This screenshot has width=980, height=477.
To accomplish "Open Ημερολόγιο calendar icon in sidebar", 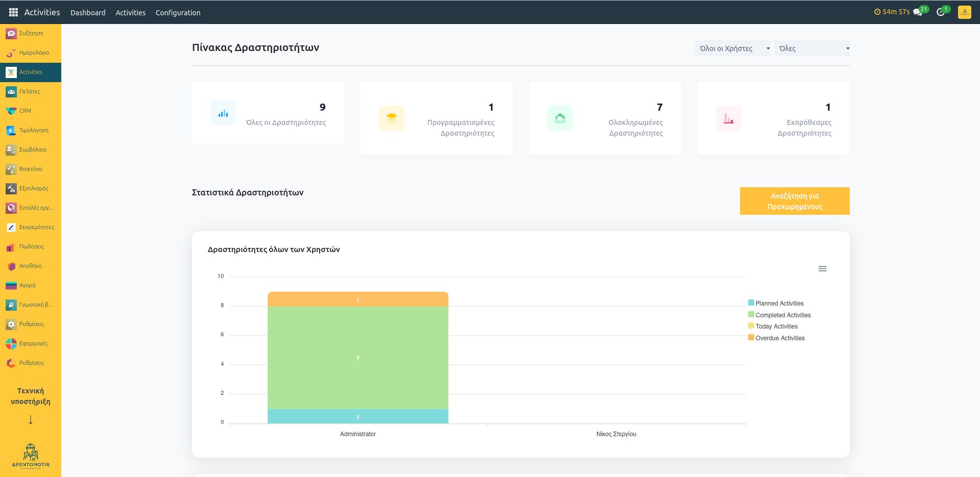I will pyautogui.click(x=11, y=53).
